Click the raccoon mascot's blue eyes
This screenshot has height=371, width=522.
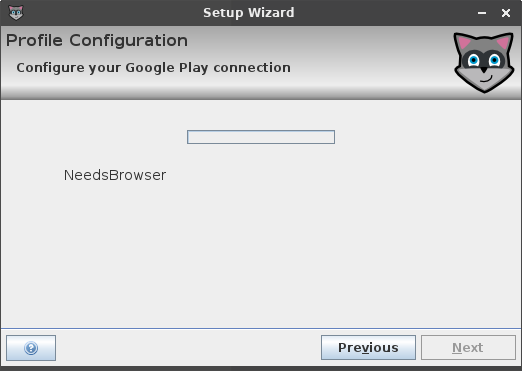tap(484, 60)
